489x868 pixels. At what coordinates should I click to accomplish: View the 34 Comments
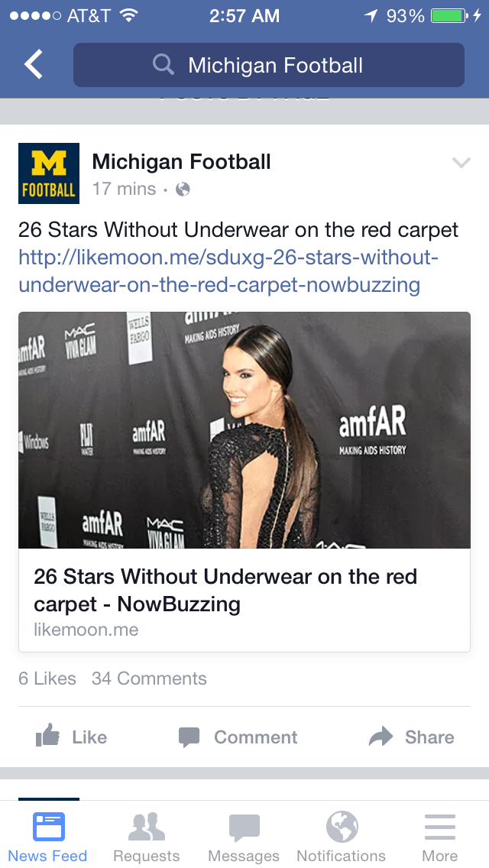[x=149, y=679]
